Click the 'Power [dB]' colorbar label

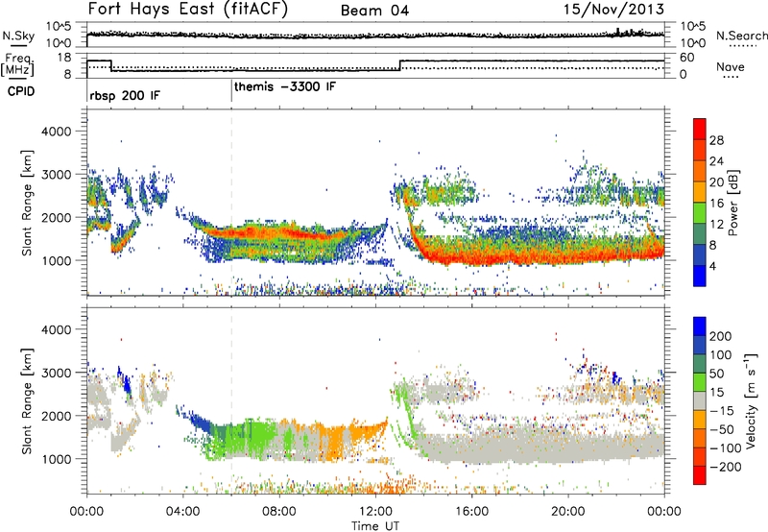[732, 203]
